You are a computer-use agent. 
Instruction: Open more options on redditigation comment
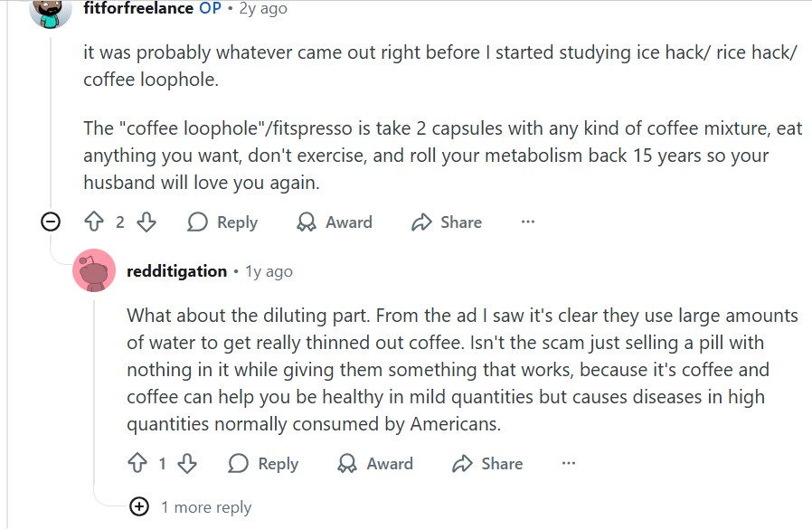click(569, 464)
